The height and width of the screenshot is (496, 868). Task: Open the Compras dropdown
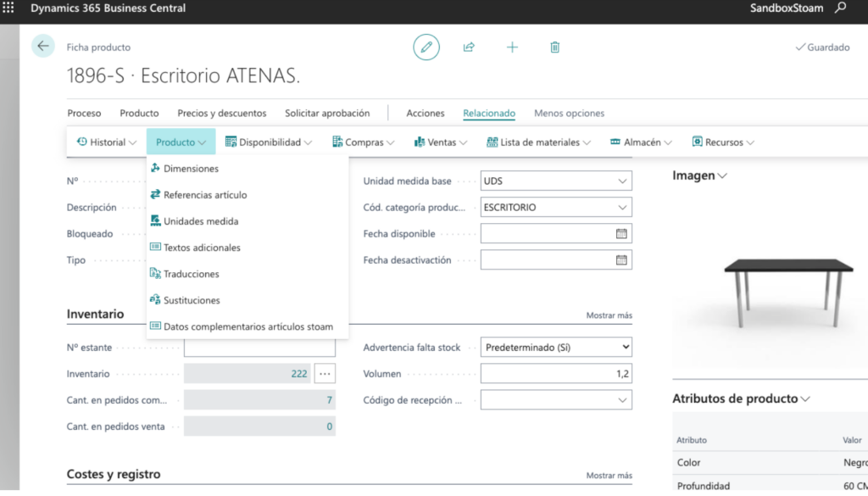click(363, 142)
